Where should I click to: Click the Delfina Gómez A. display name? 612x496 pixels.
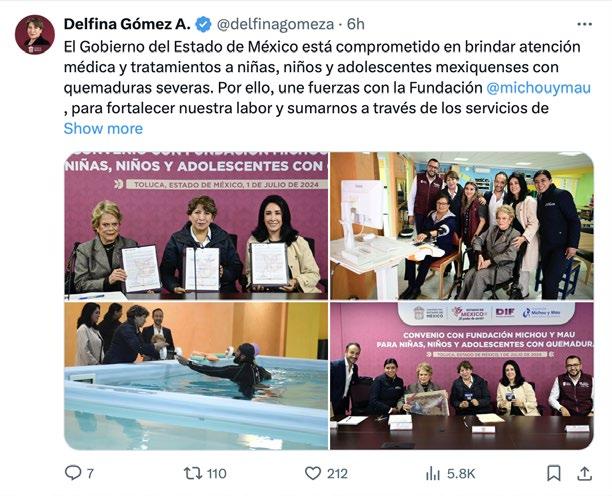(x=127, y=24)
